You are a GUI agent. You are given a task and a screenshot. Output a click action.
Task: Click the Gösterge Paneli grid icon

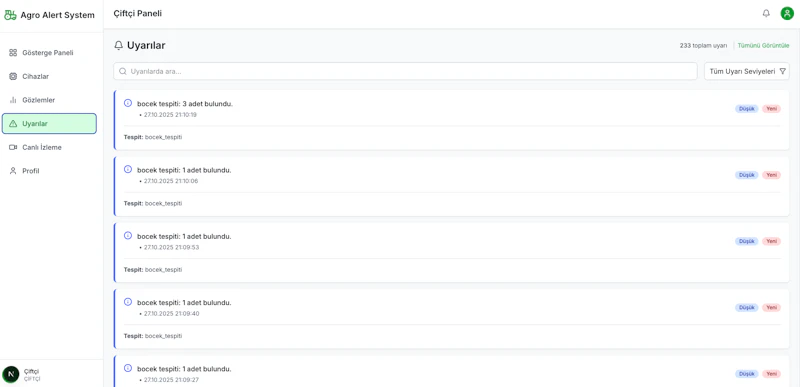coord(13,53)
